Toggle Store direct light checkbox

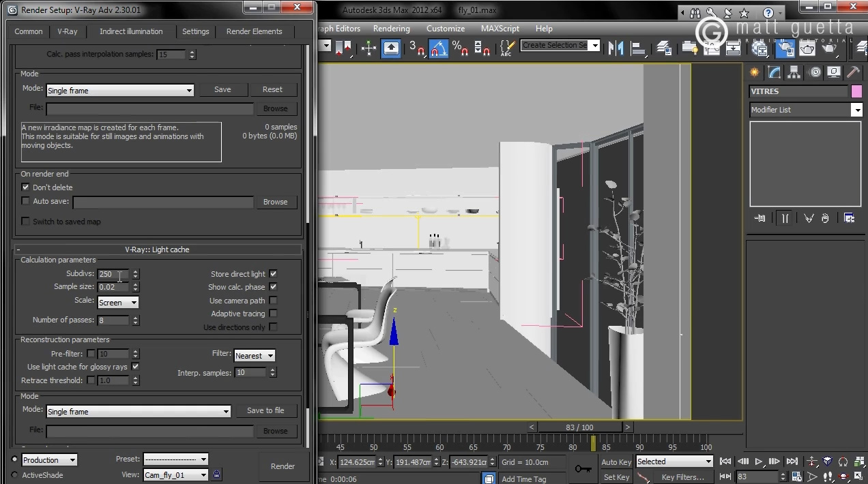point(273,273)
